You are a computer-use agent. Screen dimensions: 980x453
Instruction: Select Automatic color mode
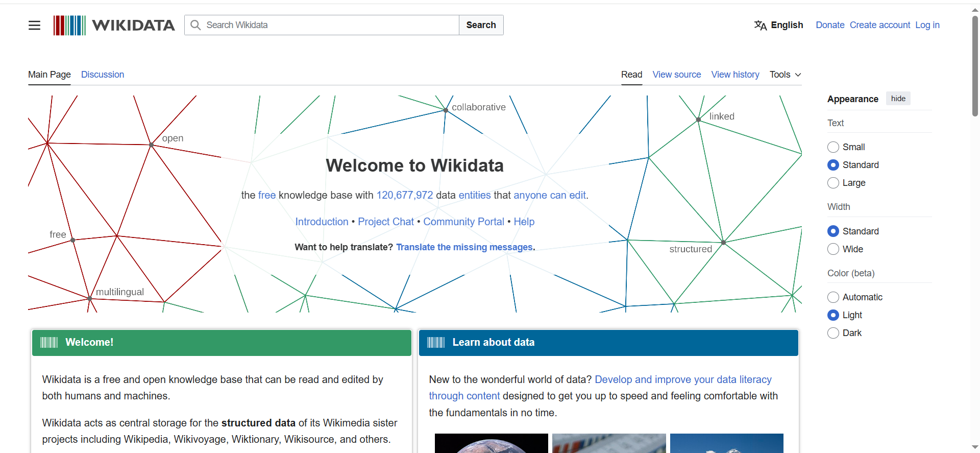833,297
